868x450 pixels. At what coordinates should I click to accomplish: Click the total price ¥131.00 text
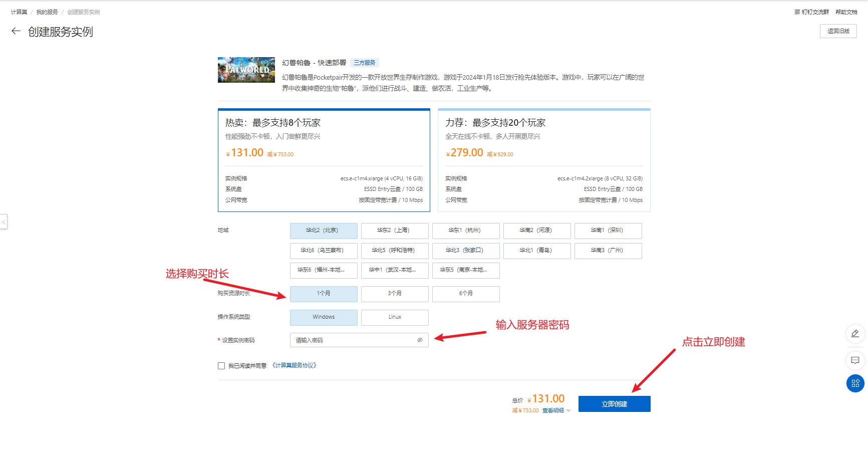click(546, 399)
